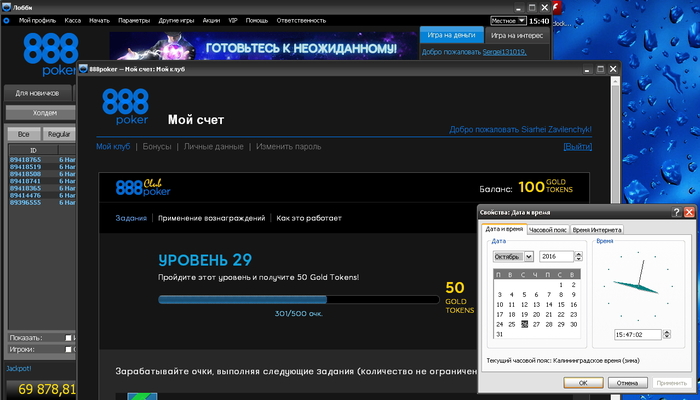Open the Бонусы section
700x400 pixels.
click(x=157, y=146)
